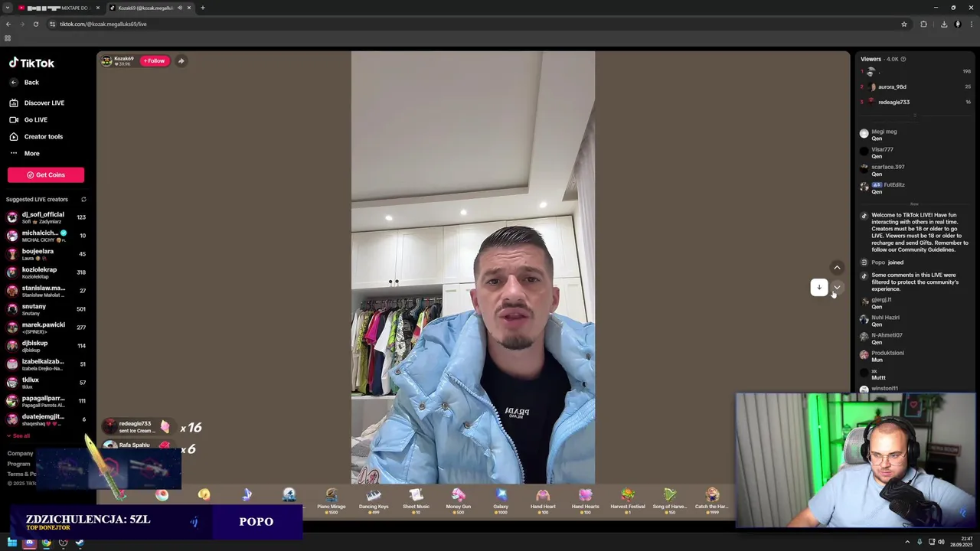Send the Song of Harvest gift
The image size is (980, 551).
pos(670,500)
